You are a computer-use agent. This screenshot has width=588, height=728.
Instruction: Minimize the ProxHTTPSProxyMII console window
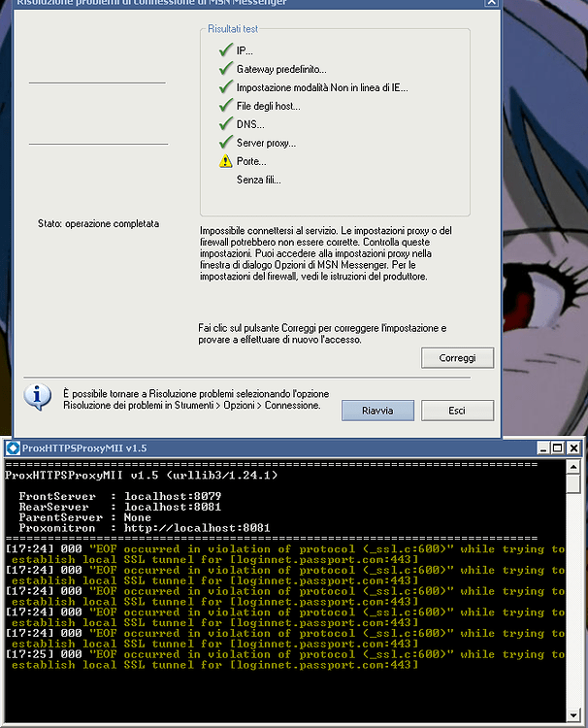[x=543, y=448]
